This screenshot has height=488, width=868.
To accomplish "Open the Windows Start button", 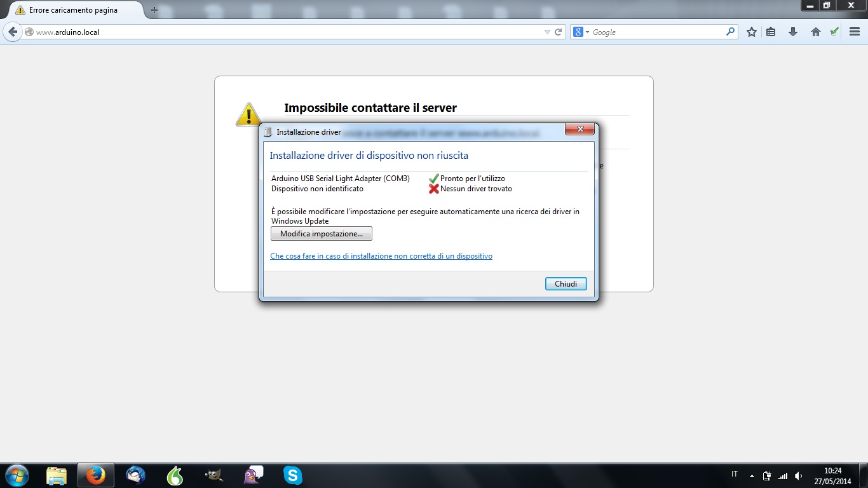I will 17,475.
